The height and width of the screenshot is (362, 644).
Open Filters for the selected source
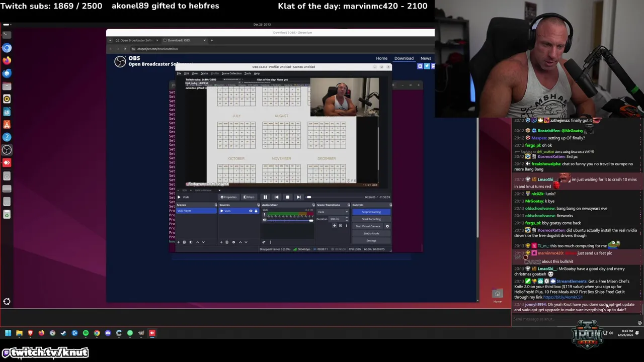click(x=249, y=197)
